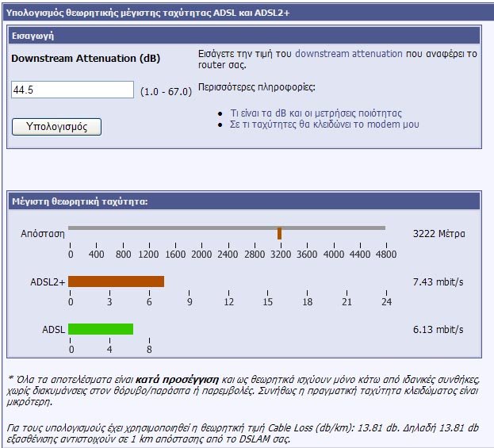Viewport: 494px width, 448px height.
Task: Click the green ADSL speed bar
Action: 101,329
